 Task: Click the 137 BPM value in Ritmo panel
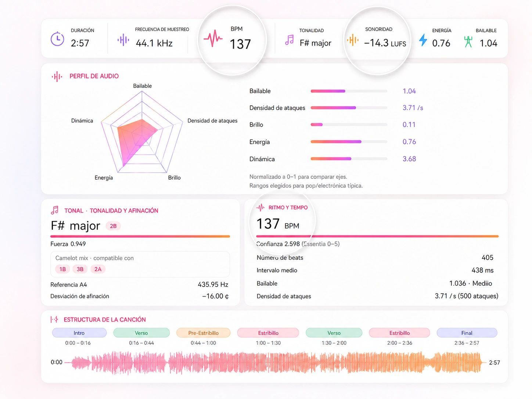pos(278,224)
